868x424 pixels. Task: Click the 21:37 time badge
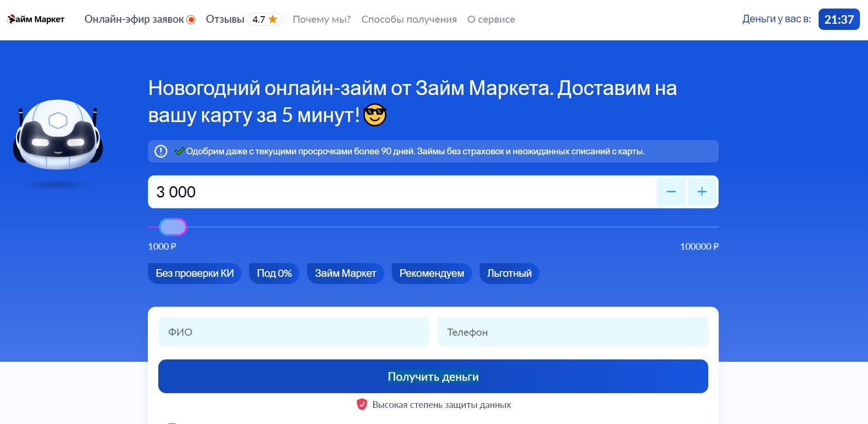(839, 19)
